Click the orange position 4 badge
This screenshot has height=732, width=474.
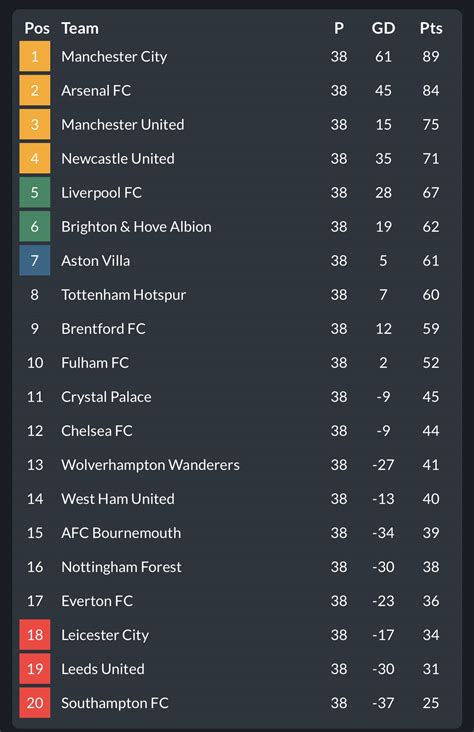click(x=35, y=159)
